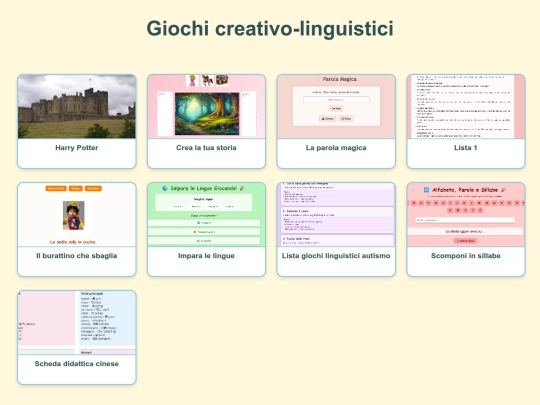Click the 'Scheda didattica cinese' title
540x405 pixels.
coord(77,364)
